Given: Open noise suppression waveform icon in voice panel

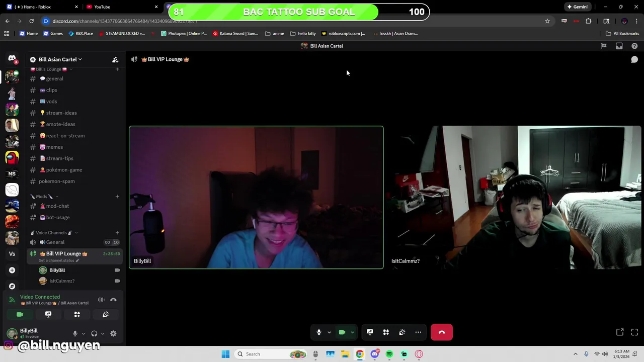Looking at the screenshot, I should [x=101, y=300].
